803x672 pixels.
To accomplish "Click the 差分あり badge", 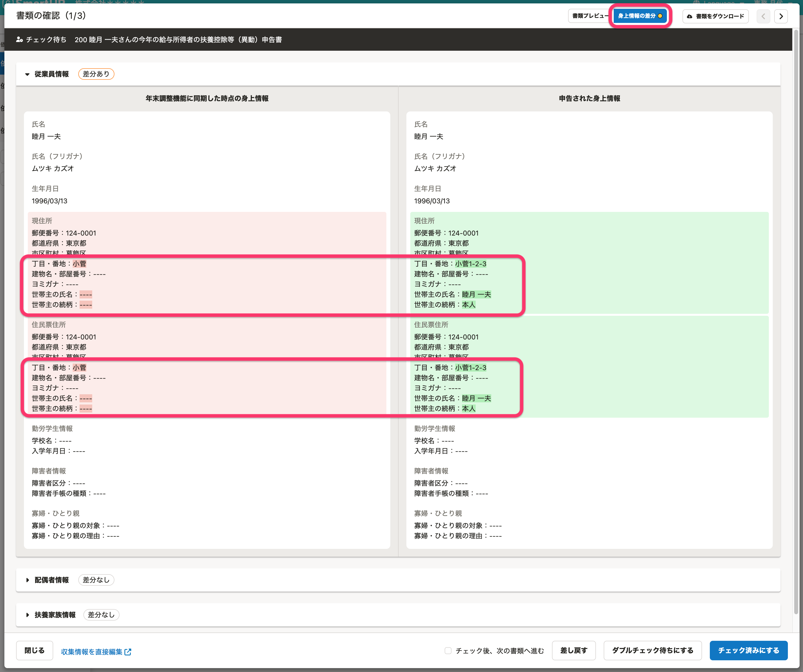I will [x=96, y=74].
